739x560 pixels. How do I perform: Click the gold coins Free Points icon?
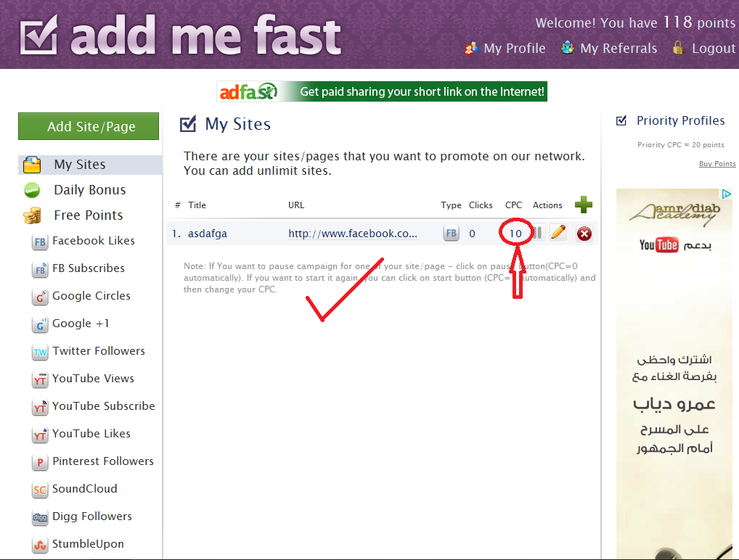tap(32, 215)
